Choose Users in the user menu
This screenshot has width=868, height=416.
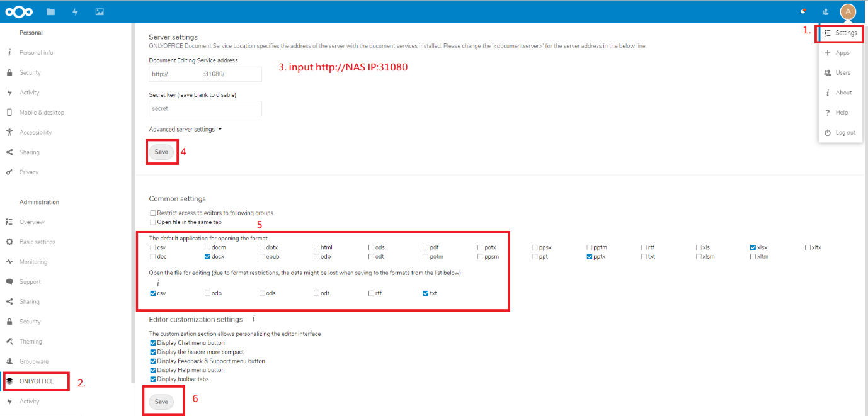tap(840, 73)
